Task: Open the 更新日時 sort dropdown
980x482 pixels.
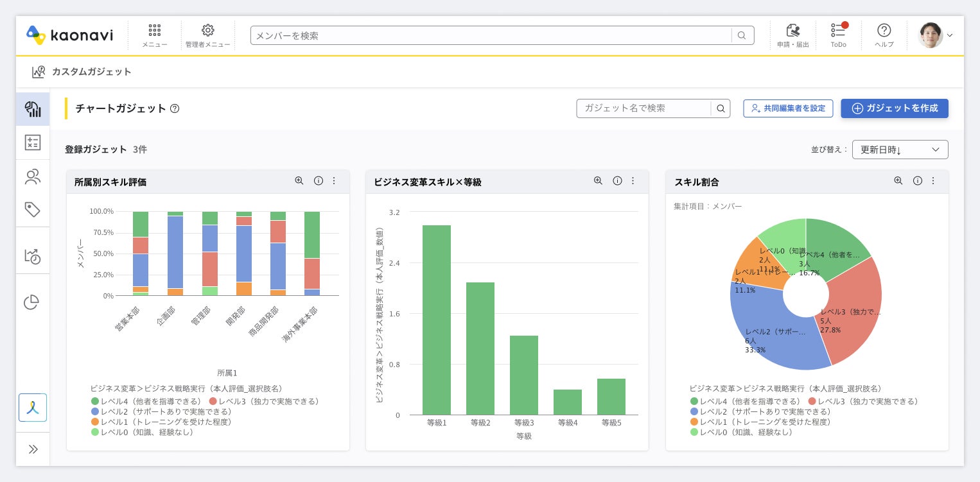Action: point(900,150)
